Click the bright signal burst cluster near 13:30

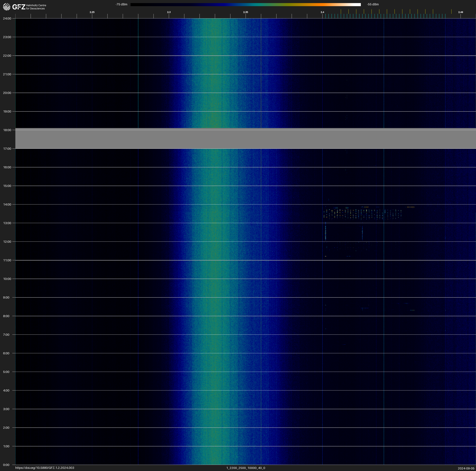coord(362,214)
